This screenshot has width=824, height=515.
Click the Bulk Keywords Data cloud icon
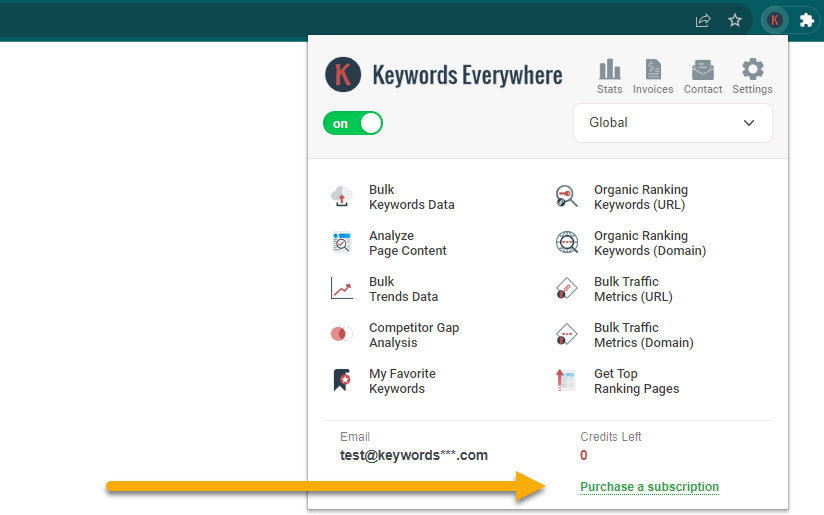click(342, 197)
